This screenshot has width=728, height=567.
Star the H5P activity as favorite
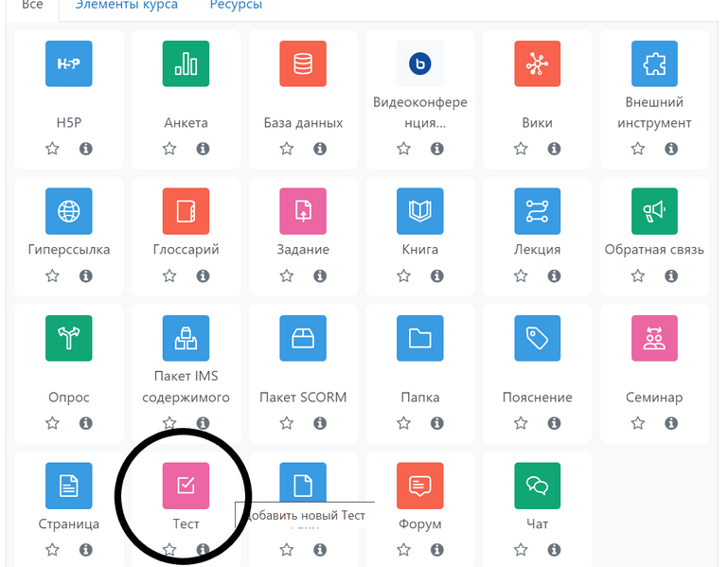click(x=52, y=149)
